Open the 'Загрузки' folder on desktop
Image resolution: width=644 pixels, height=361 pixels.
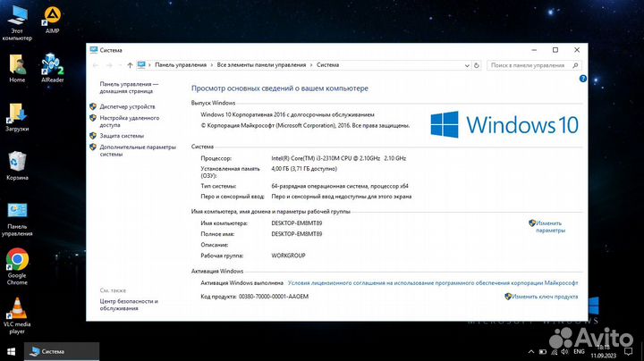(17, 117)
